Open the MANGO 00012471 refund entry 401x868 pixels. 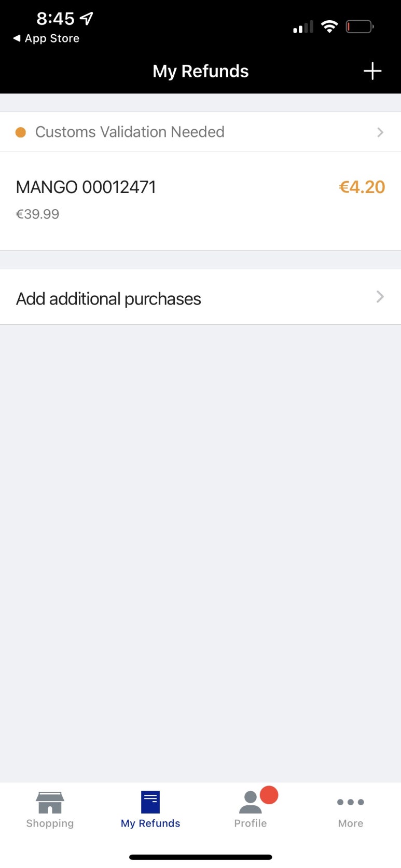click(200, 201)
